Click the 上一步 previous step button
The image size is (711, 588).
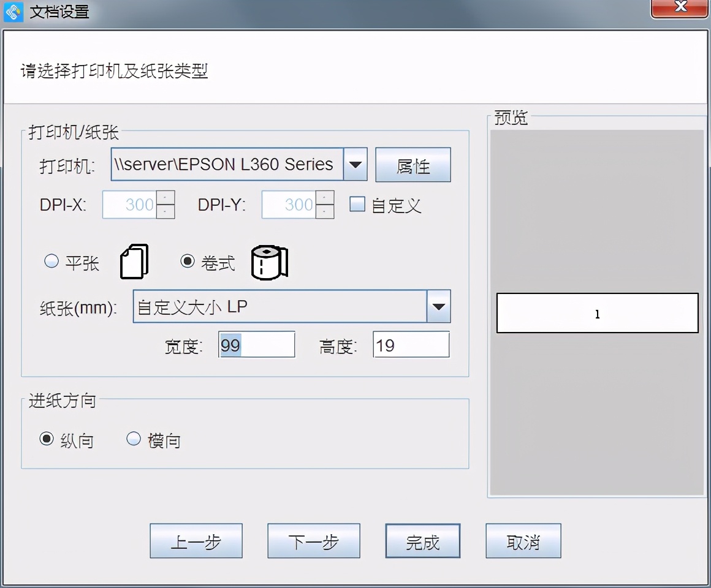click(x=196, y=541)
